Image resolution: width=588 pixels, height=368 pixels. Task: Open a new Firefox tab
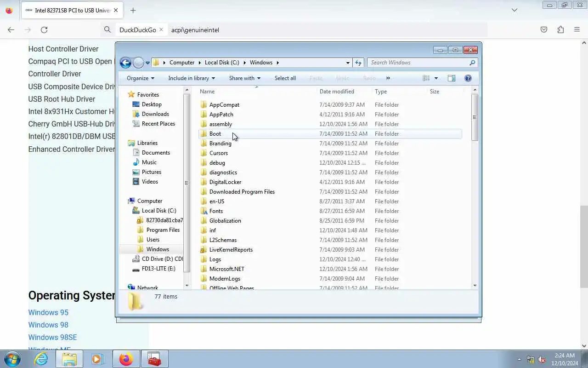click(133, 10)
